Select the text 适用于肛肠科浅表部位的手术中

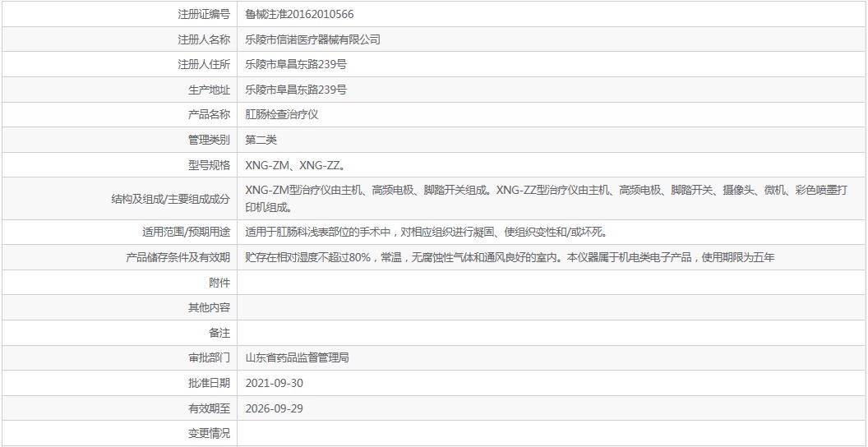pyautogui.click(x=318, y=232)
